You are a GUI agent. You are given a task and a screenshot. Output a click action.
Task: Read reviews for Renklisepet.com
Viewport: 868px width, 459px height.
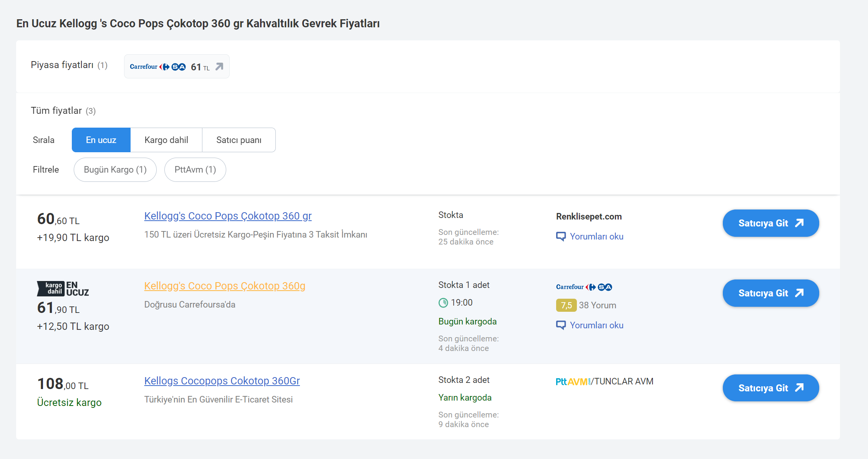(596, 236)
